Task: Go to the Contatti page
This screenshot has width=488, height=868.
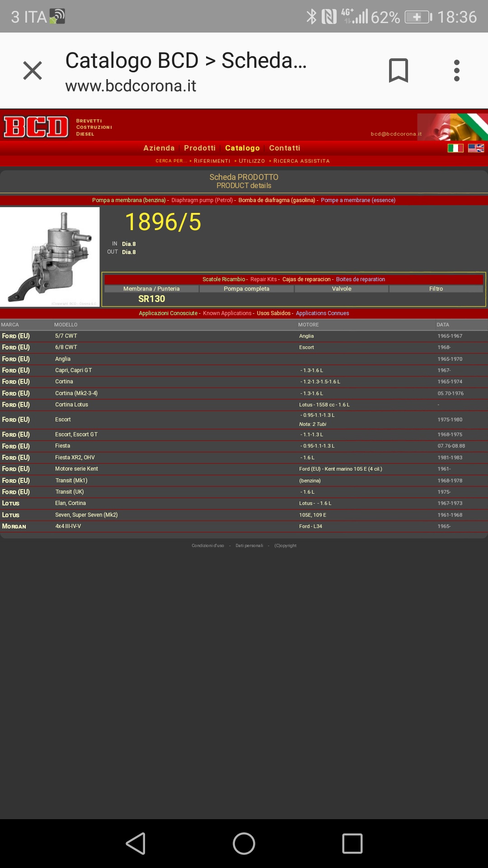Action: click(284, 148)
